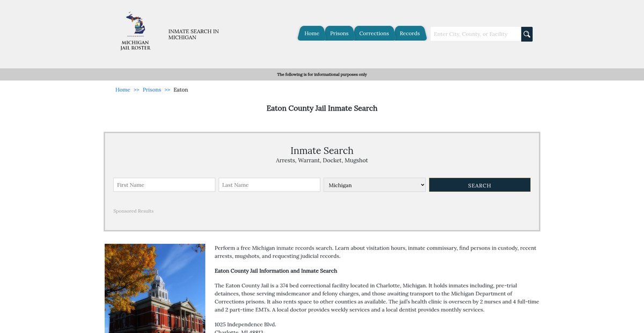Image resolution: width=644 pixels, height=333 pixels.
Task: Click the dark SEARCH button
Action: [480, 185]
